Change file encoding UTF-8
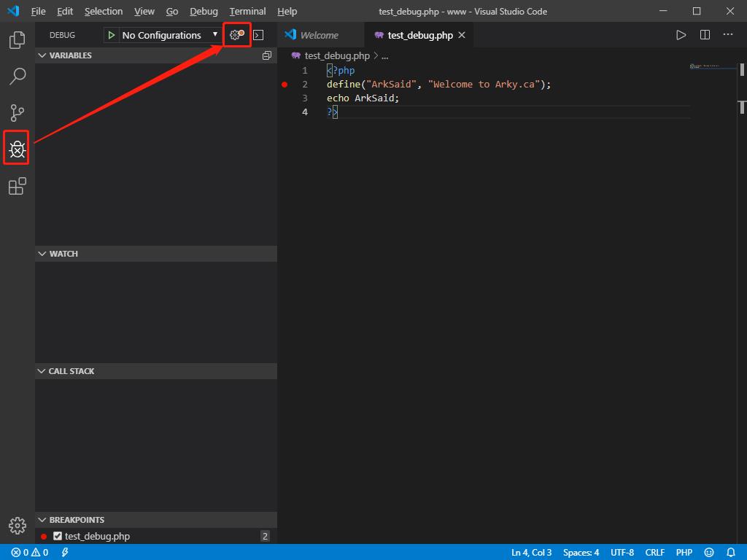Screen dimensions: 747x560 point(622,553)
